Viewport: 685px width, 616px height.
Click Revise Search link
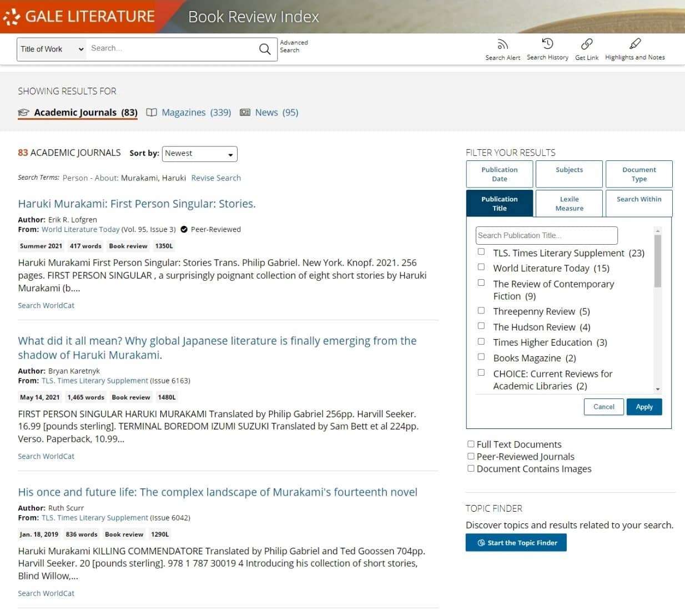coord(216,178)
